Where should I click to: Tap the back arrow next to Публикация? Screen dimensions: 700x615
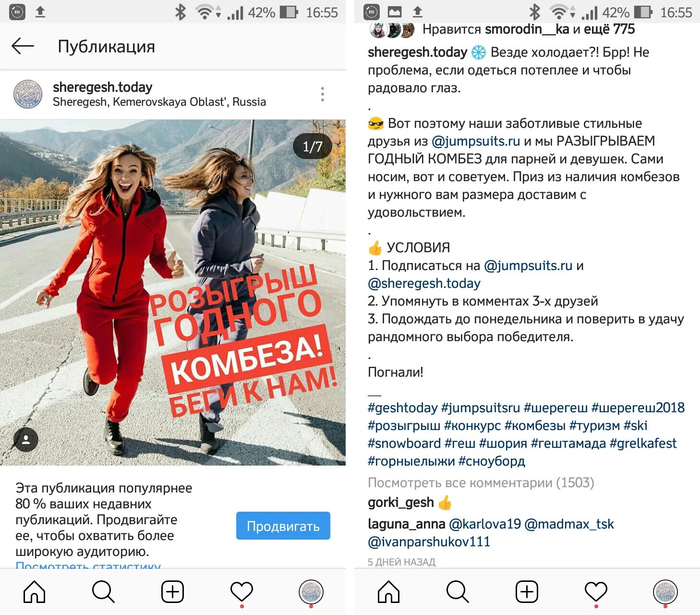point(23,46)
